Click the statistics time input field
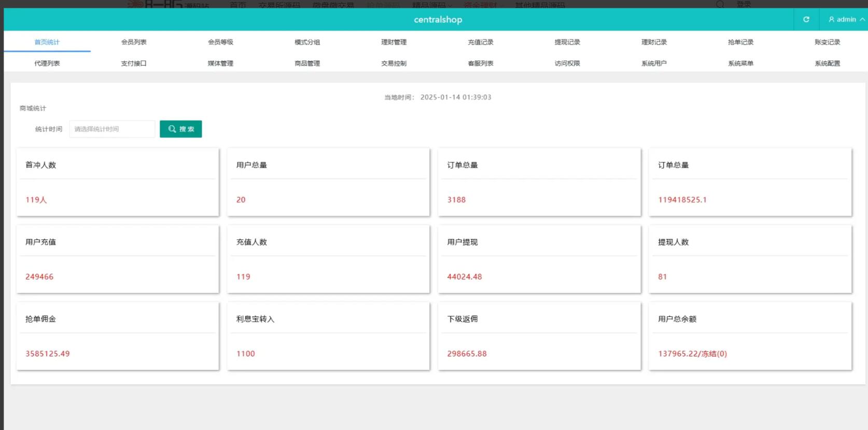This screenshot has width=868, height=430. 112,129
